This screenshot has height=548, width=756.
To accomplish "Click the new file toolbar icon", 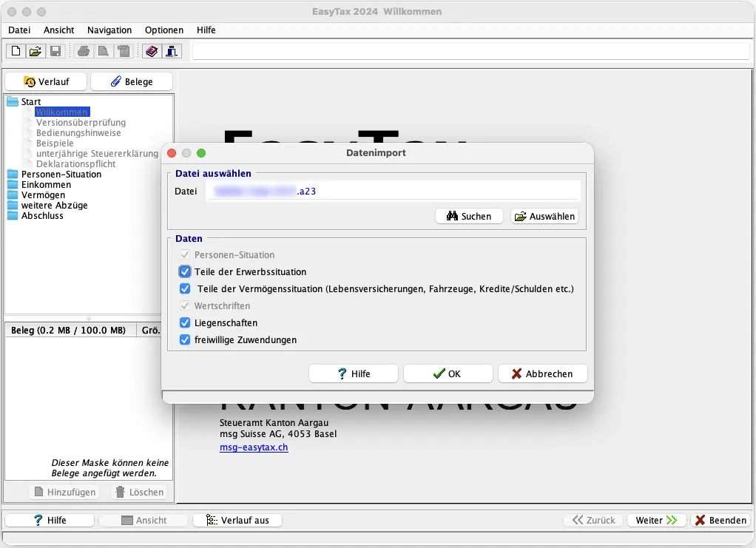I will pyautogui.click(x=16, y=51).
